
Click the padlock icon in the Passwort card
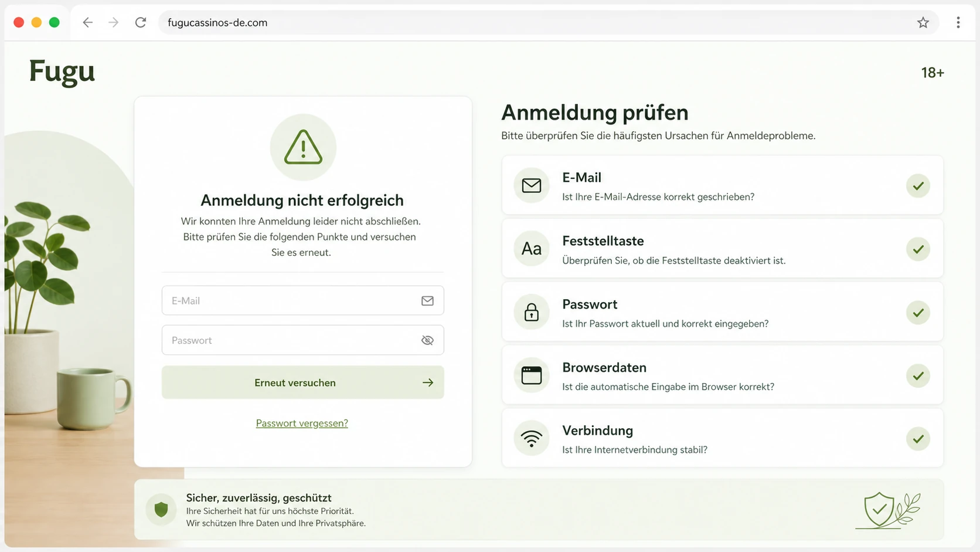[x=532, y=312]
